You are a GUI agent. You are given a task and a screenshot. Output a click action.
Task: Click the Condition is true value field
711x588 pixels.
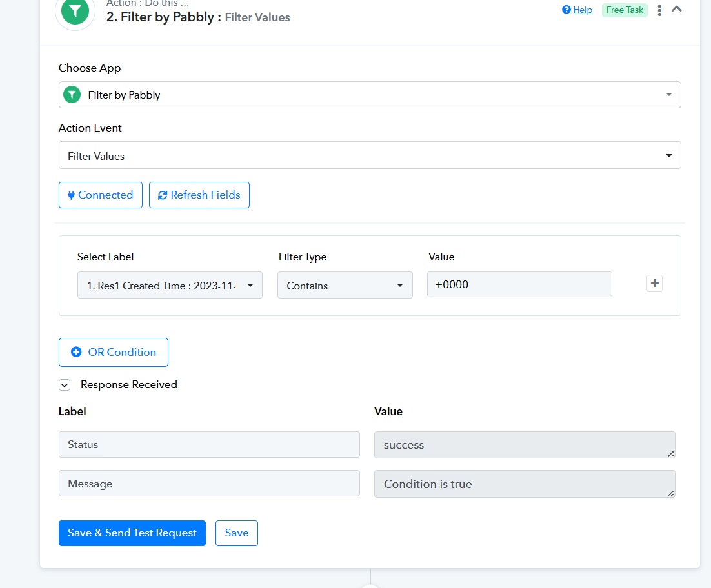point(525,484)
